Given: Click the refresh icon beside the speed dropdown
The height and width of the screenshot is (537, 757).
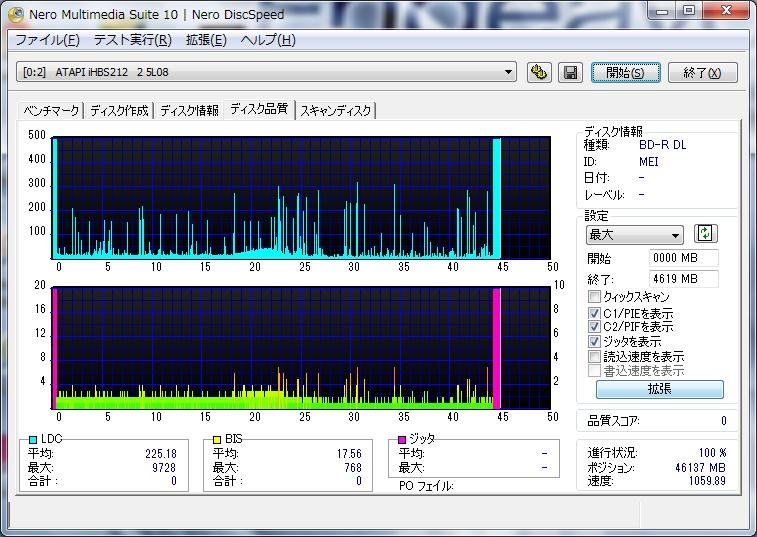Looking at the screenshot, I should coord(705,234).
